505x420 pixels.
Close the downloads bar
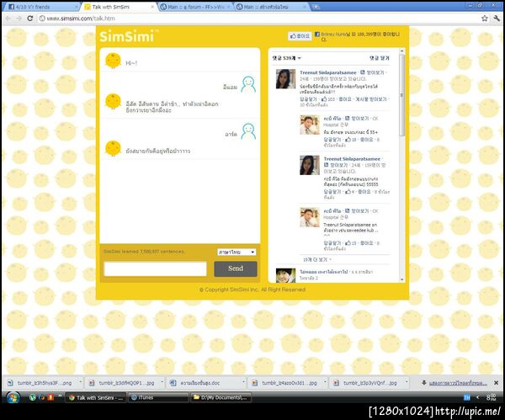click(x=496, y=383)
